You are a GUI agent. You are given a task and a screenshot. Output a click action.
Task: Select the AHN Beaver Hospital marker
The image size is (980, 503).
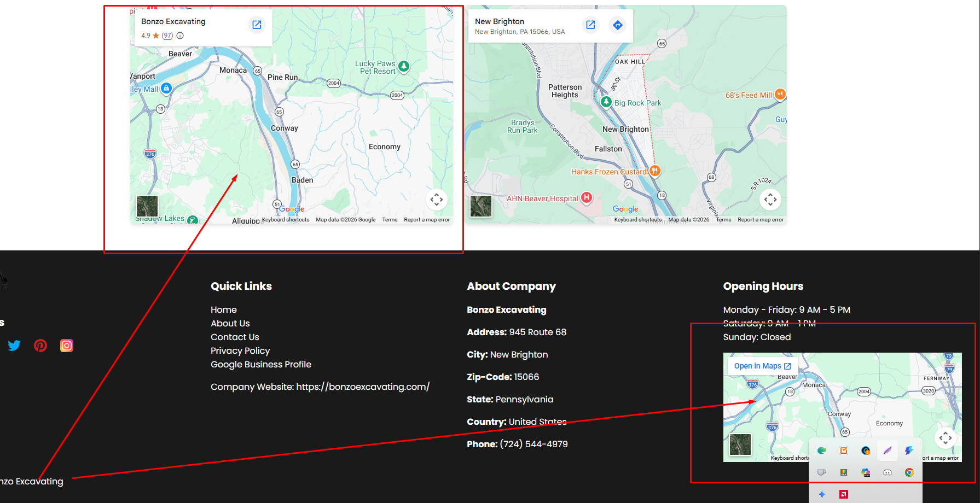pos(587,197)
